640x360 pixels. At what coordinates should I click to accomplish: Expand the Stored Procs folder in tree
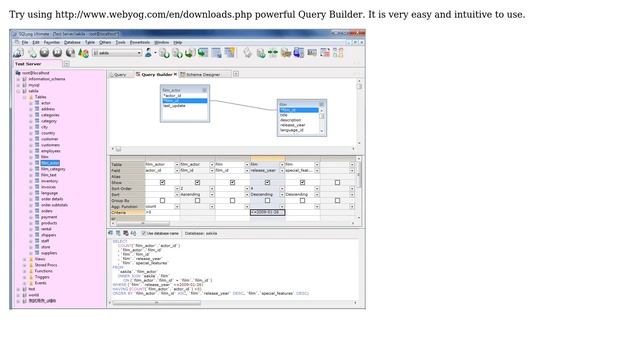pyautogui.click(x=24, y=265)
